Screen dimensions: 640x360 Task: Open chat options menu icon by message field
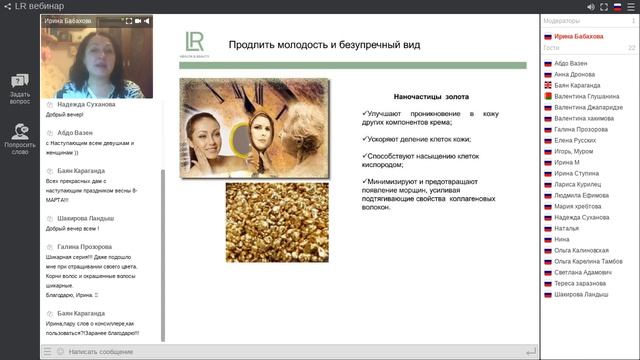48,351
